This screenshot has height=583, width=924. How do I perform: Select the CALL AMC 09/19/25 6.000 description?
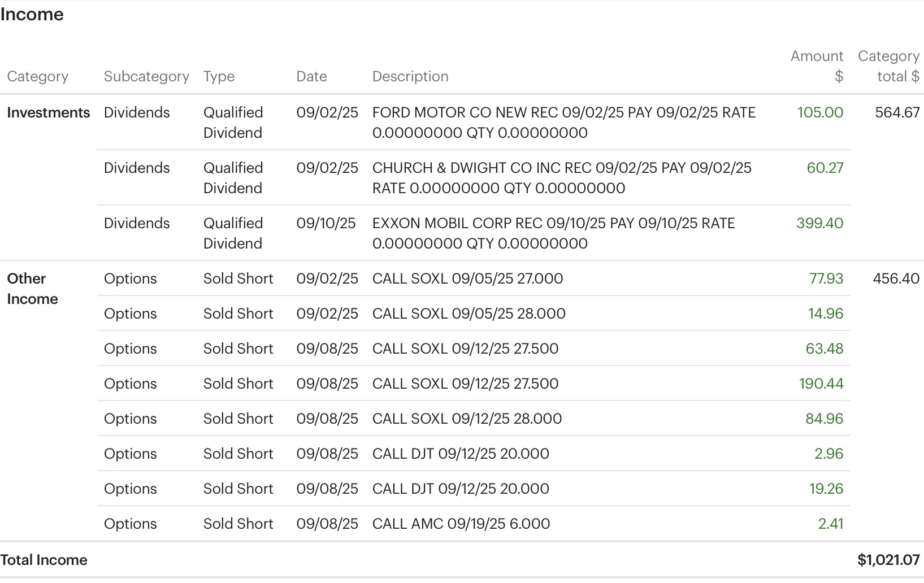(x=461, y=524)
